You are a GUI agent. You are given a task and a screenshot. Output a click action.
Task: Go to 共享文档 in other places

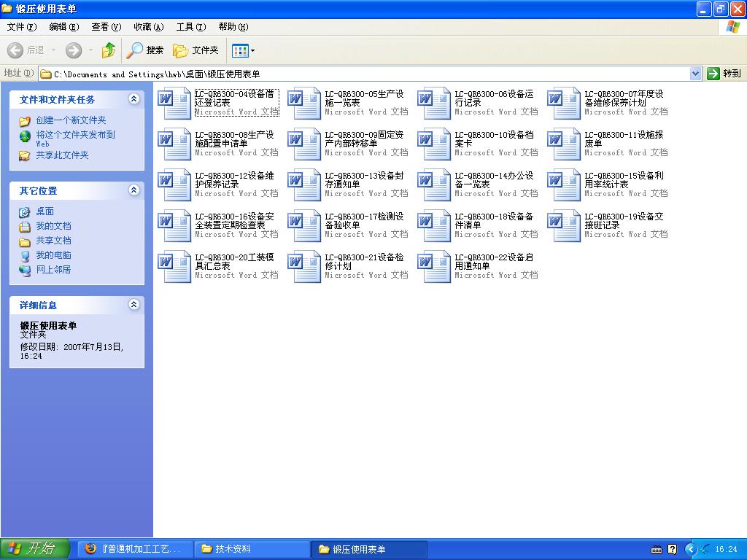point(53,241)
